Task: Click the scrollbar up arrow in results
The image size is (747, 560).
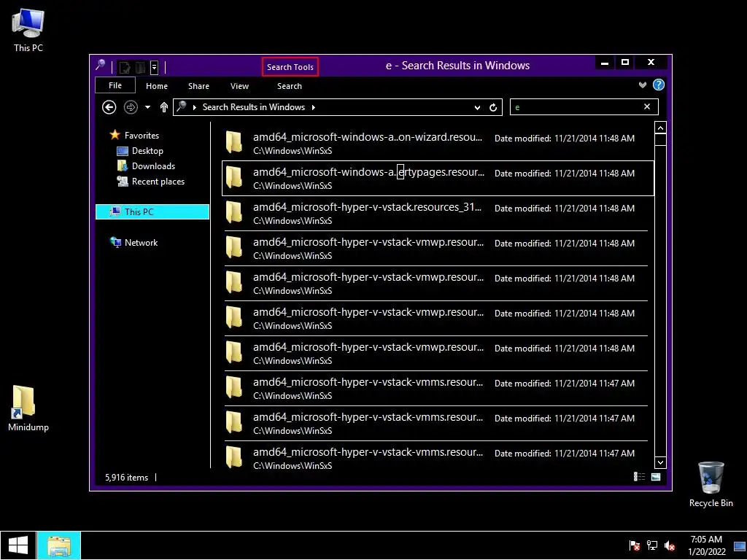Action: click(660, 128)
